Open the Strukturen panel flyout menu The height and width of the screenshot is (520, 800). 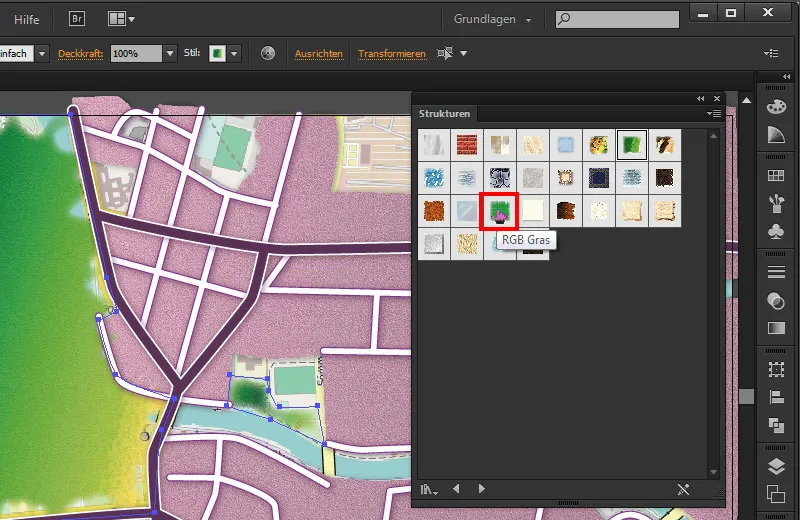714,113
